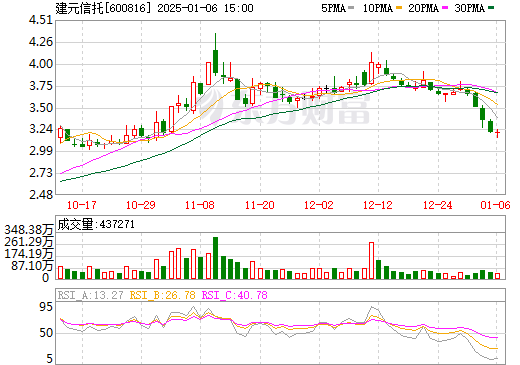The height and width of the screenshot is (365, 520).
Task: Click the first red candlestick at chart start
Action: pos(60,133)
